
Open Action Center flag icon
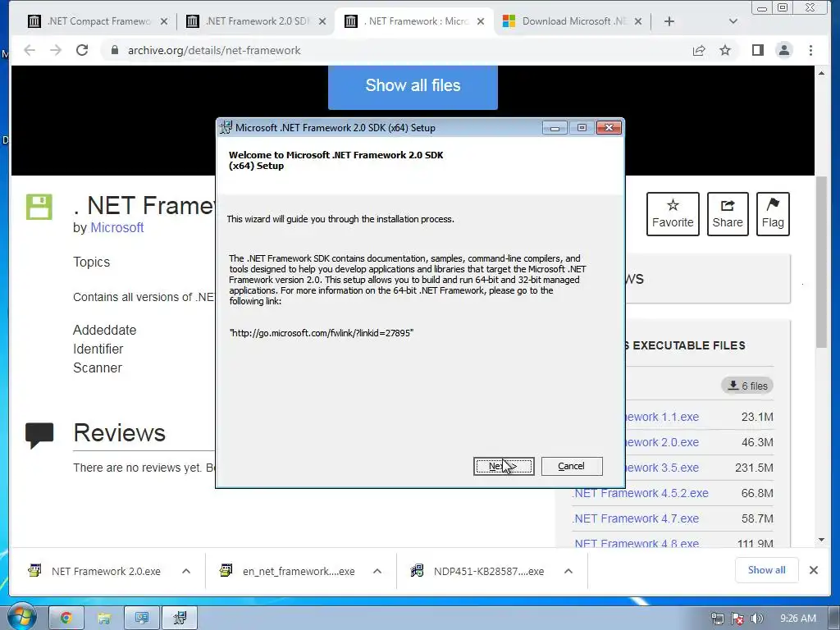737,619
